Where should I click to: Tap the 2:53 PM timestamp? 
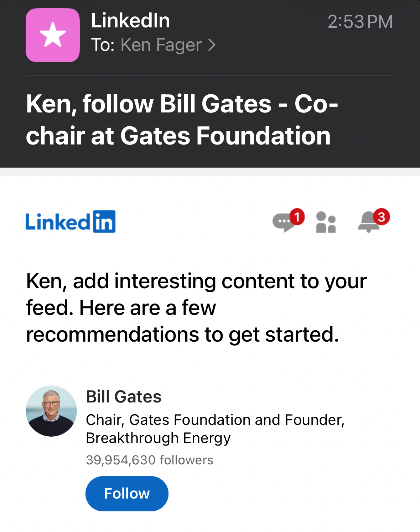pyautogui.click(x=360, y=22)
